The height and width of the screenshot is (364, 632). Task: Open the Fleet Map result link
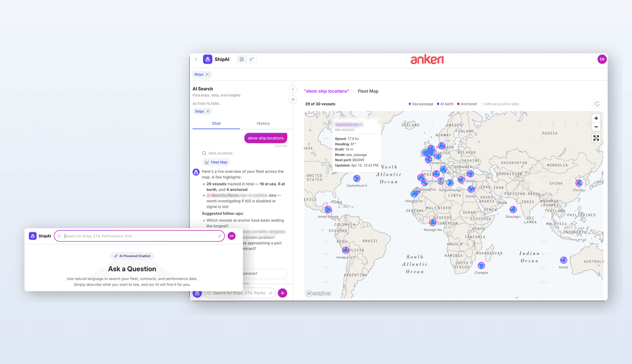[216, 162]
